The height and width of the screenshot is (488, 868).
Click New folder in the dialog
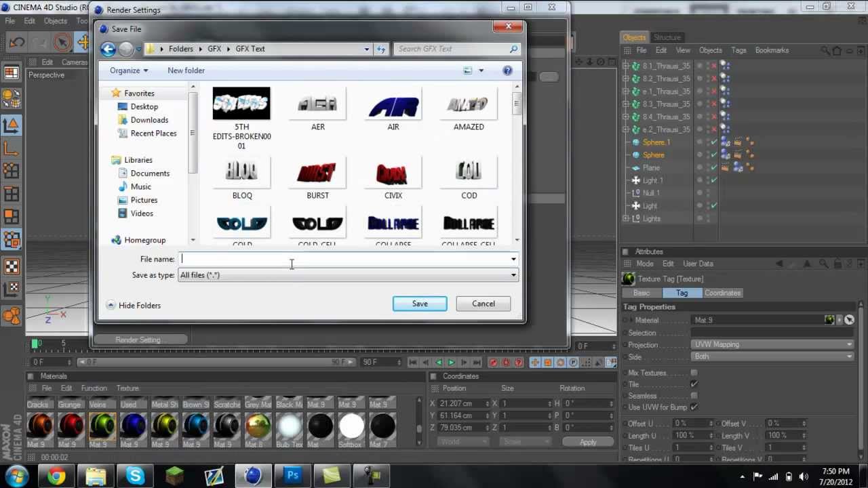(186, 70)
